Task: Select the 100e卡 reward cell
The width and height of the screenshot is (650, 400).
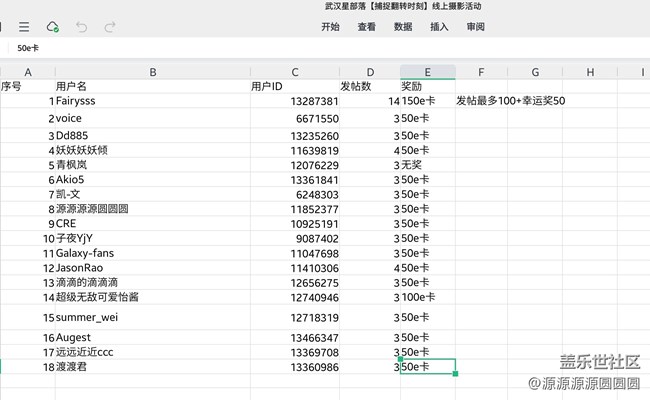Action: coord(427,297)
